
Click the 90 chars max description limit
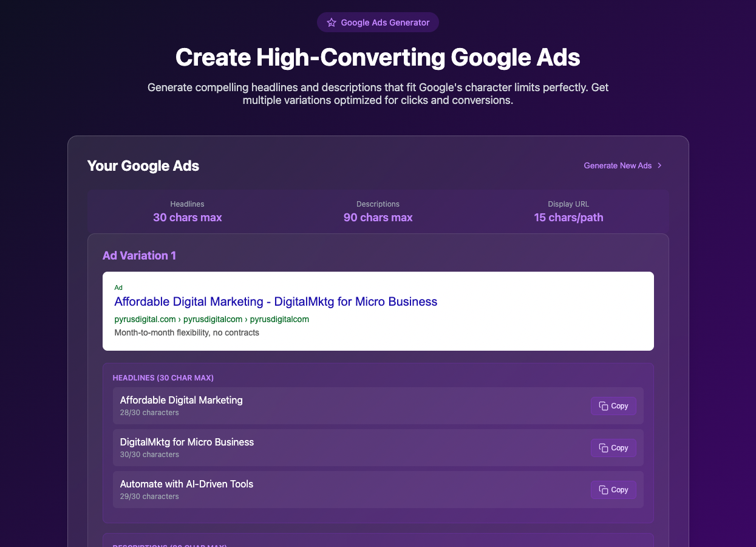click(378, 218)
